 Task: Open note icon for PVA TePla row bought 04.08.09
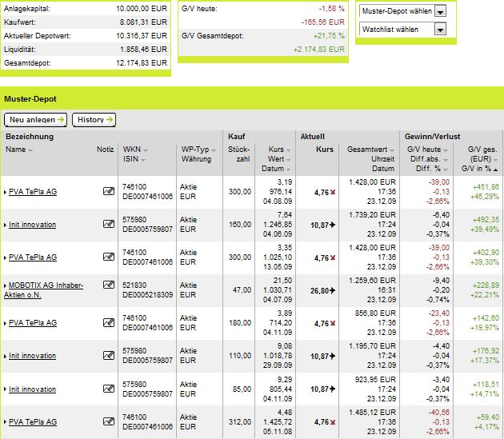tap(109, 191)
